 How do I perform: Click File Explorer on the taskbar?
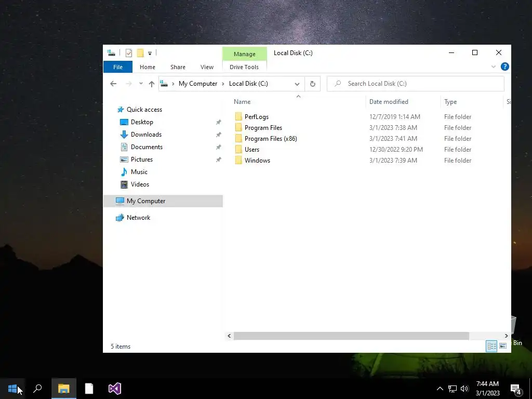point(63,389)
